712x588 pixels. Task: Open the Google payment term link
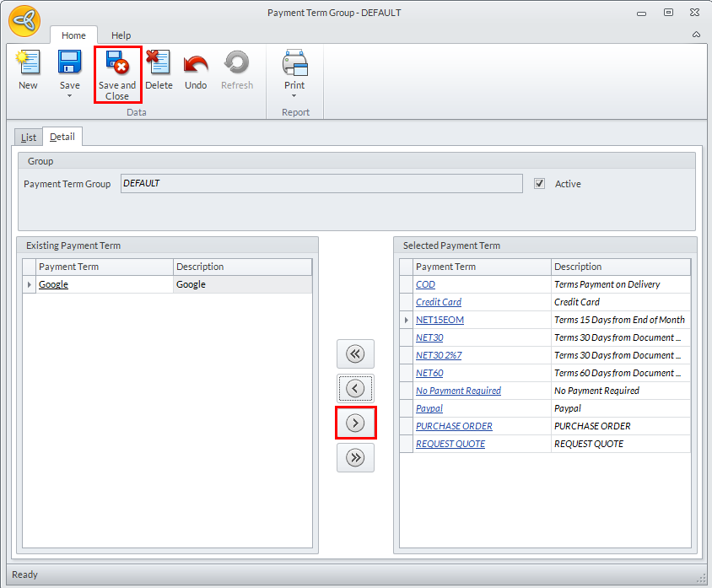53,284
